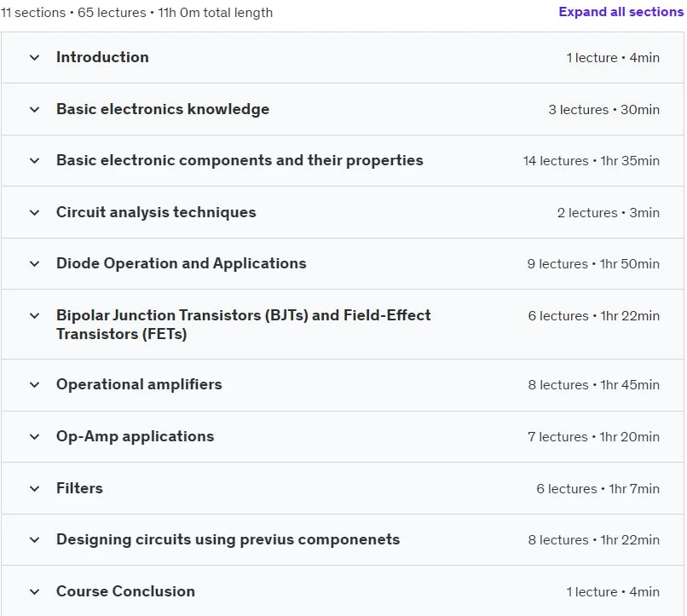Click chevron arrow beside Filters

tap(35, 488)
